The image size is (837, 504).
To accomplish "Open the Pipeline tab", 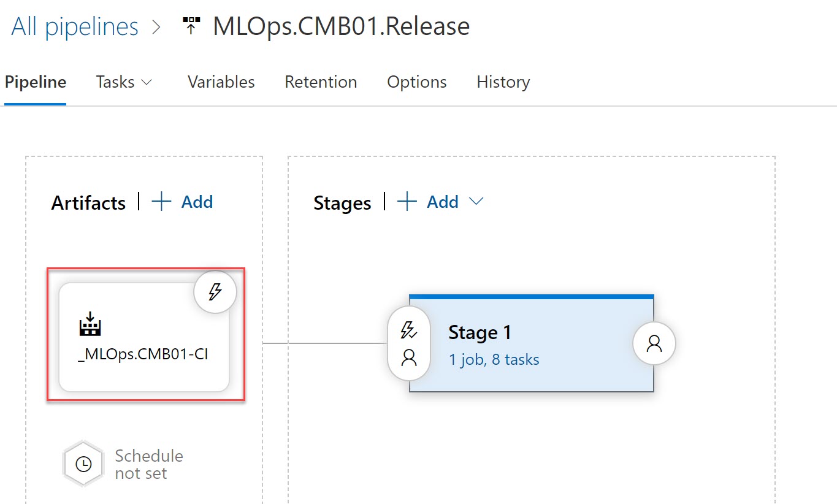I will click(x=35, y=82).
